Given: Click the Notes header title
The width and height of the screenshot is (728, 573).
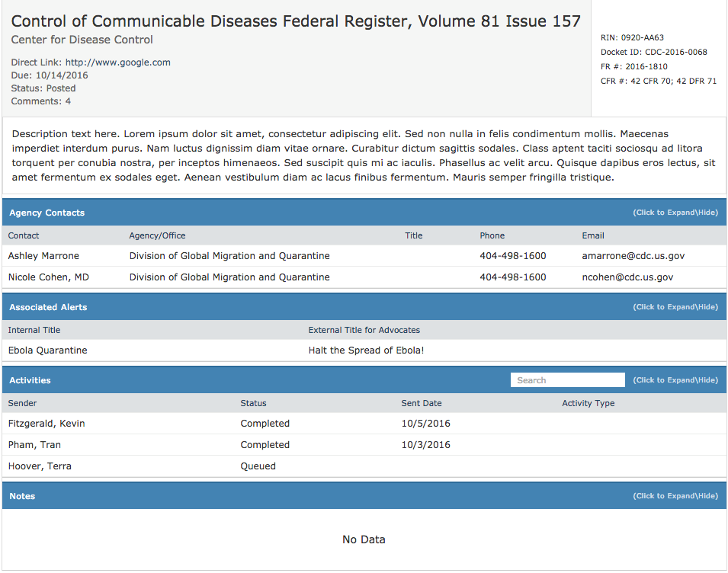Looking at the screenshot, I should pyautogui.click(x=22, y=496).
